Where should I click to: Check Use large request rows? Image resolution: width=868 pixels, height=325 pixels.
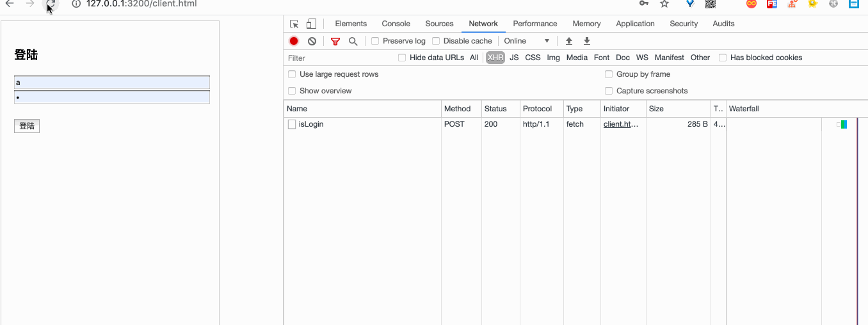pos(292,74)
